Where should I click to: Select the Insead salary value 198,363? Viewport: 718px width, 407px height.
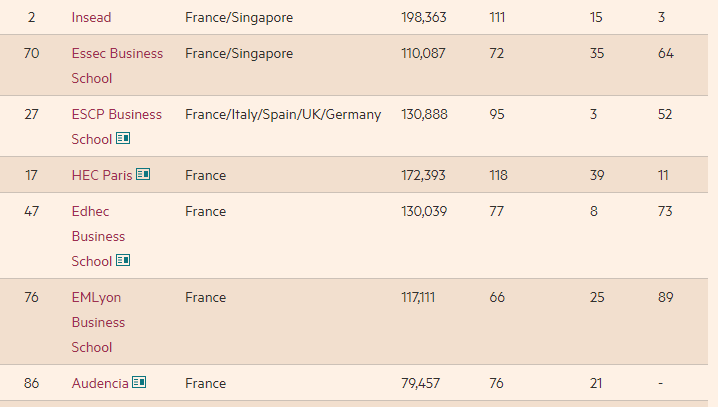(424, 17)
